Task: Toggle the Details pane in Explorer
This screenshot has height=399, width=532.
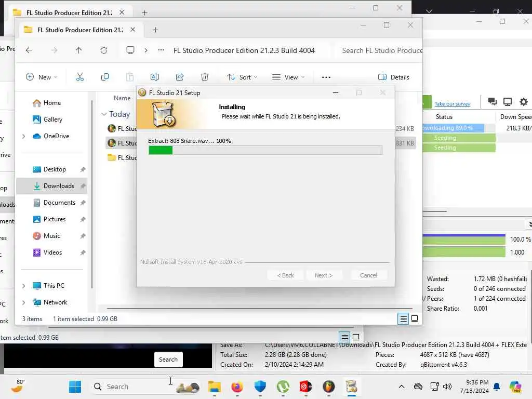Action: pos(394,77)
